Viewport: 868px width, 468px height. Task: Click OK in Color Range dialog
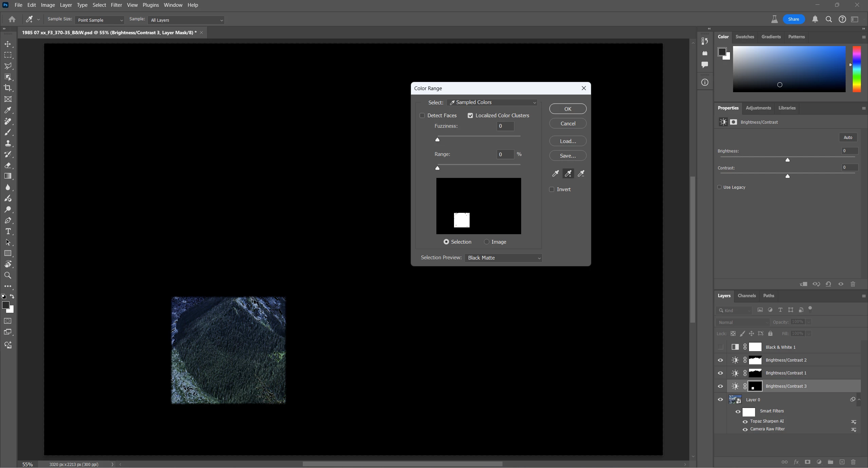[x=568, y=109]
